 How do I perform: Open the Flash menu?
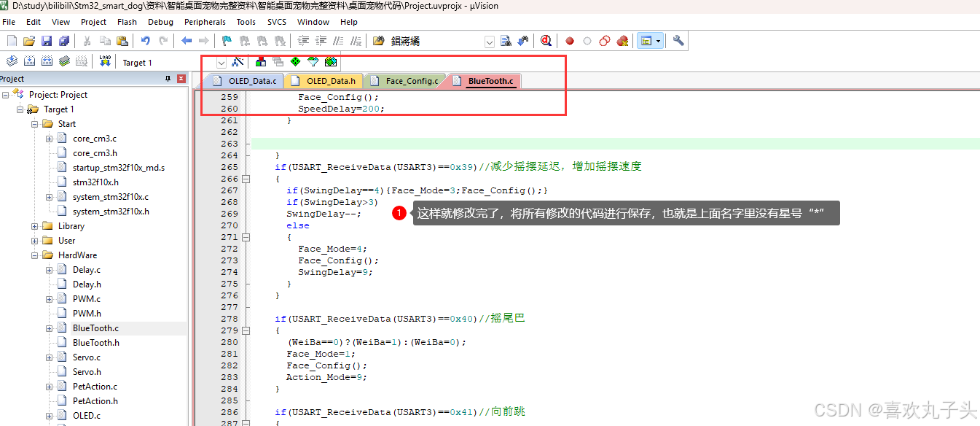coord(127,22)
